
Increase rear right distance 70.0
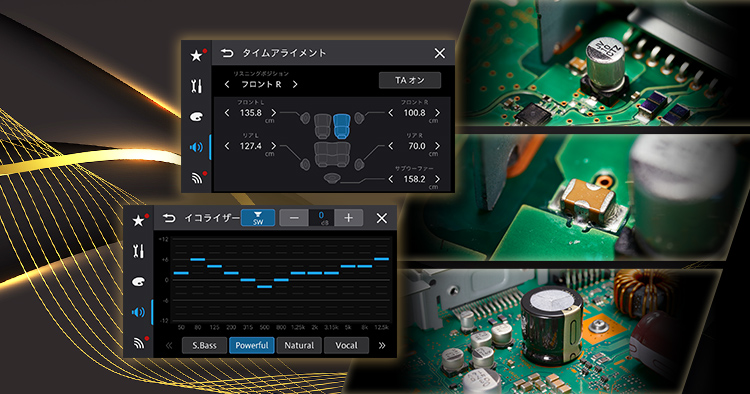click(437, 146)
